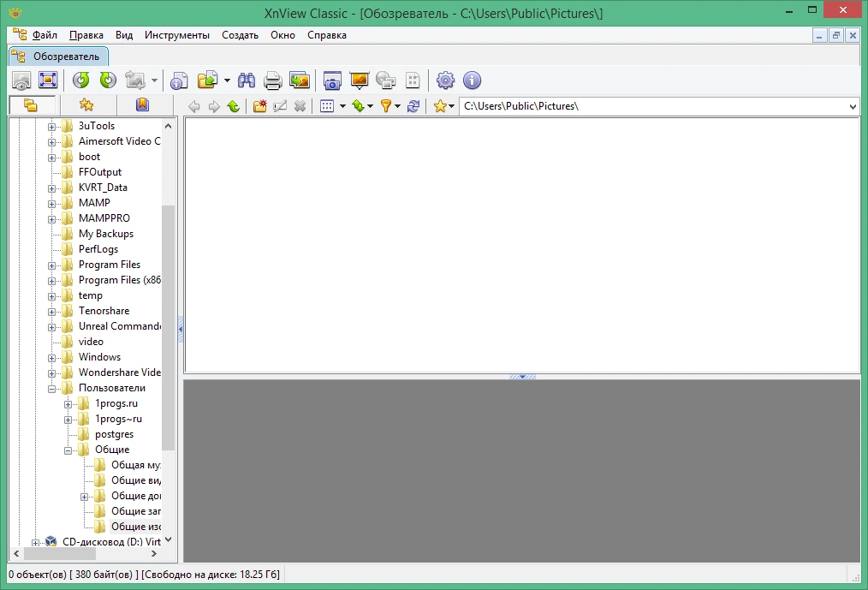This screenshot has width=868, height=590.
Task: Rotate image counterclockwise
Action: 81,80
